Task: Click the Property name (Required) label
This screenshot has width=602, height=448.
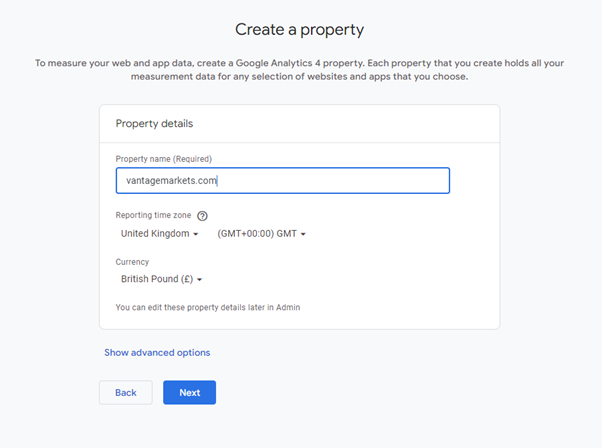Action: (163, 159)
